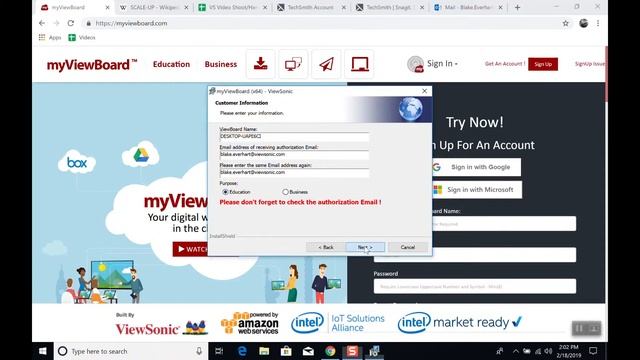This screenshot has height=360, width=640.
Task: Open File Explorer from the taskbar
Action: pyautogui.click(x=264, y=351)
